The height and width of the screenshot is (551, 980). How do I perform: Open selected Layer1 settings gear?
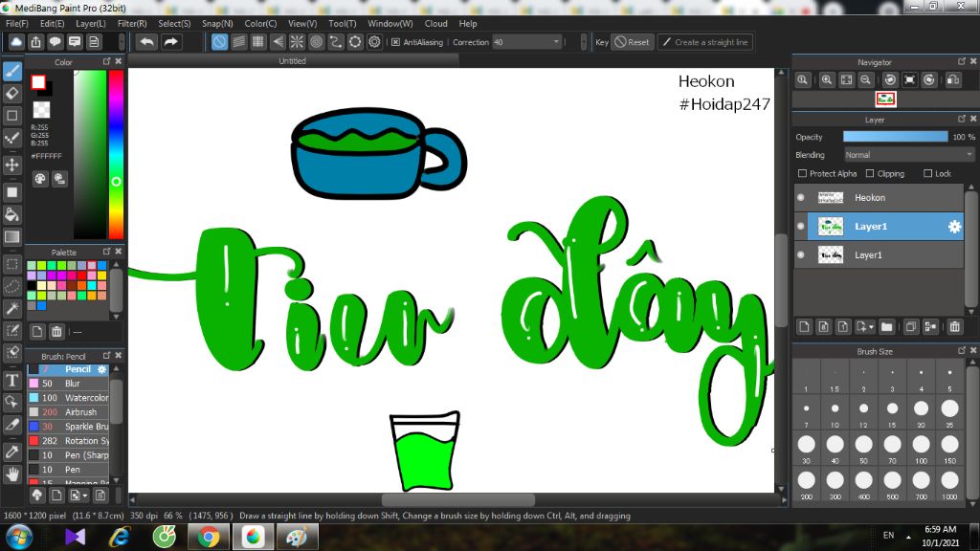954,227
